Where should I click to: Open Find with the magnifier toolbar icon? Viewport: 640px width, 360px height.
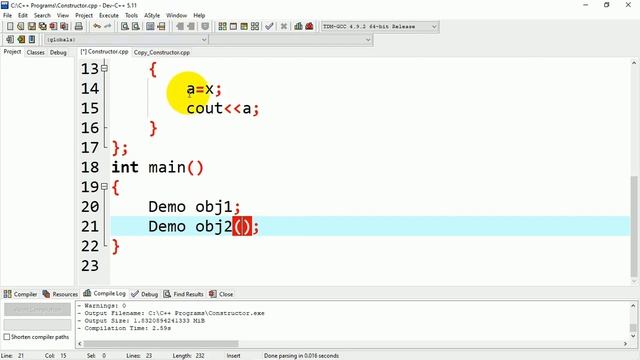click(125, 27)
